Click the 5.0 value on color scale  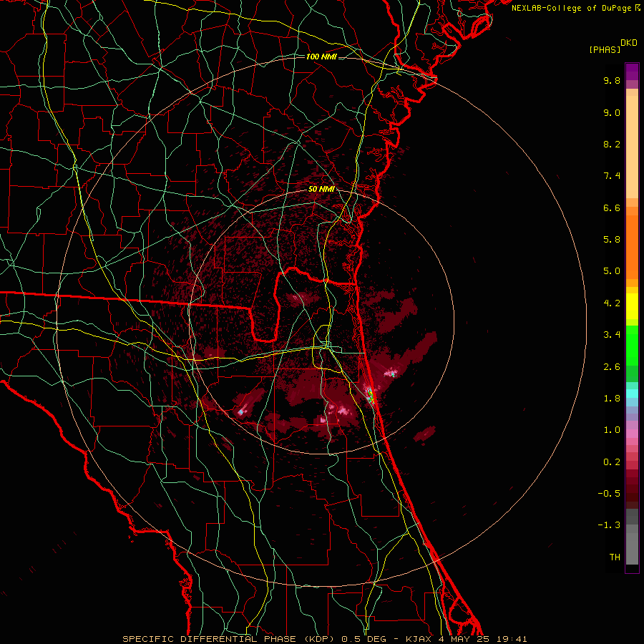click(612, 271)
